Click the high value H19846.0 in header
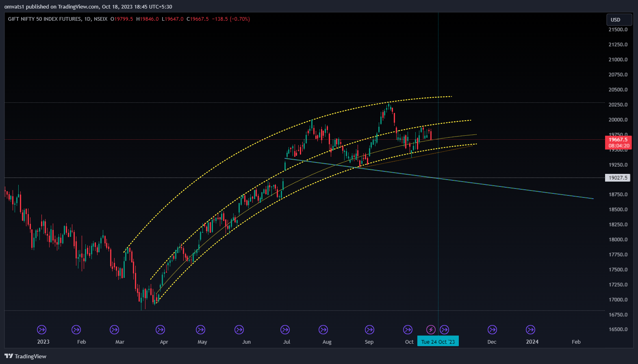This screenshot has height=364, width=638. point(148,19)
